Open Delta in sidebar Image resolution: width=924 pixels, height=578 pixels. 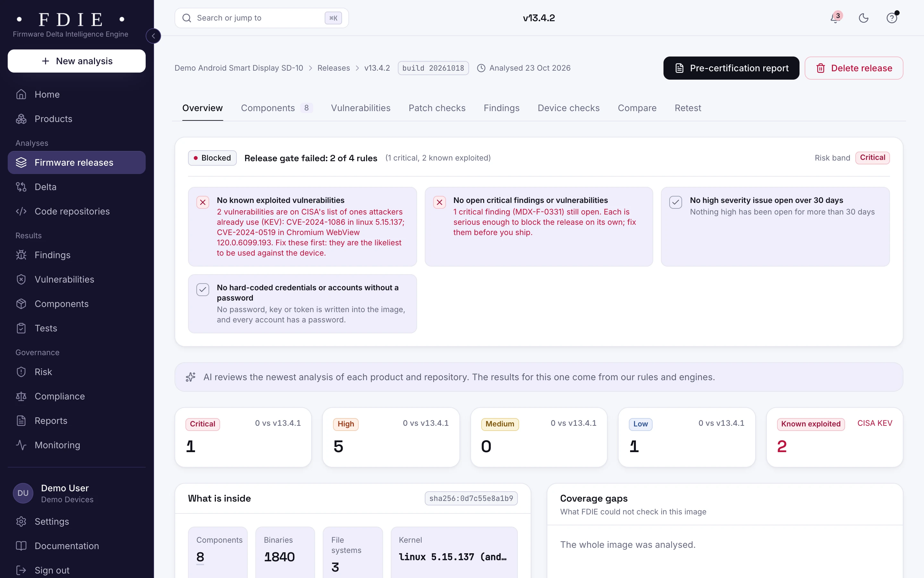click(77, 187)
